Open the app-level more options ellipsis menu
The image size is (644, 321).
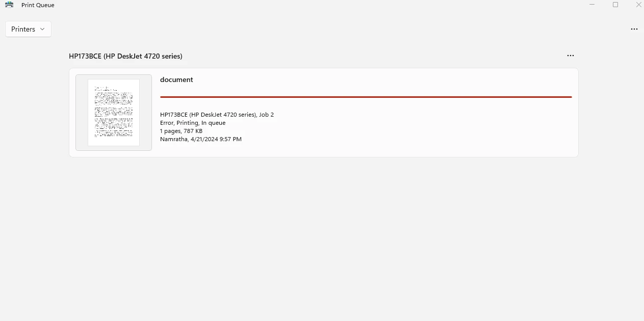(x=634, y=29)
